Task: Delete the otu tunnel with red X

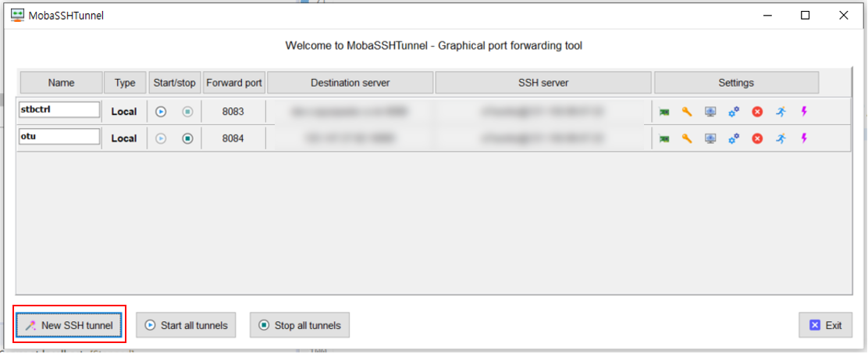Action: tap(757, 138)
